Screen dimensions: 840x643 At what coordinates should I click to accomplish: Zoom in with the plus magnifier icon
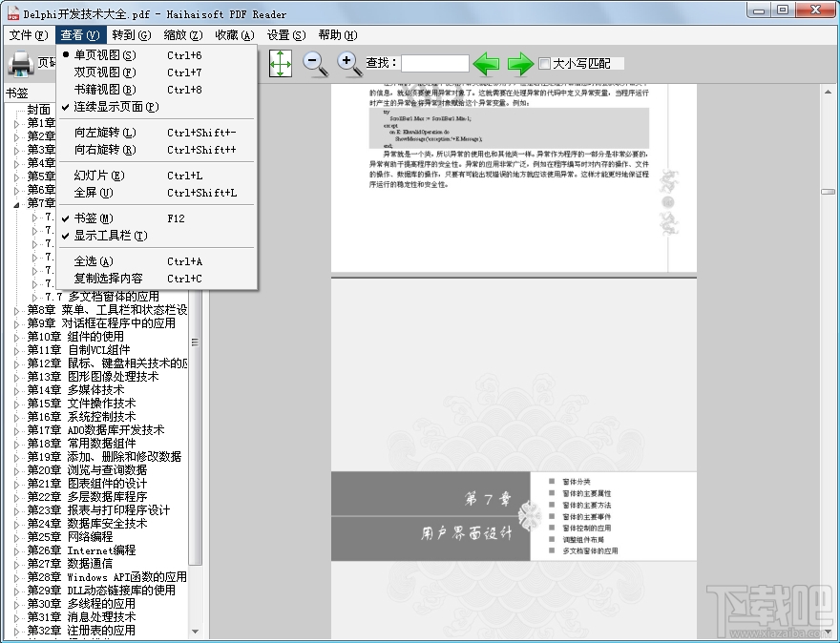coord(346,62)
